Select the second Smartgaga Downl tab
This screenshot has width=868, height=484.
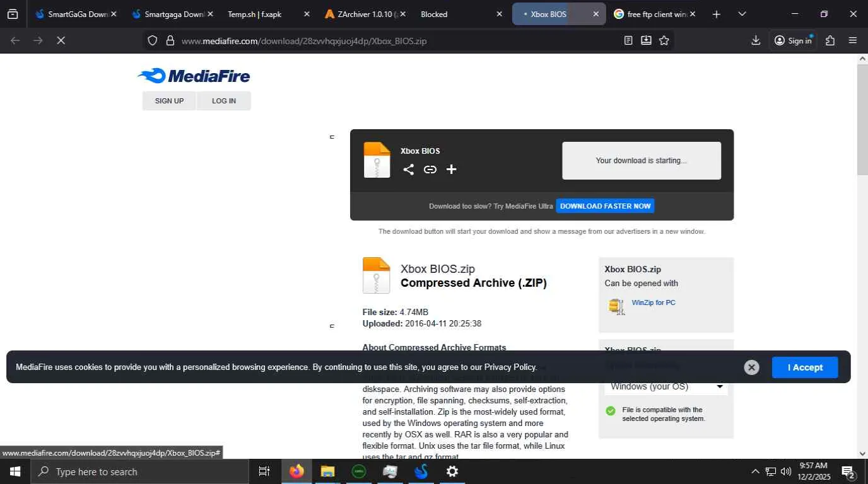[x=168, y=14]
